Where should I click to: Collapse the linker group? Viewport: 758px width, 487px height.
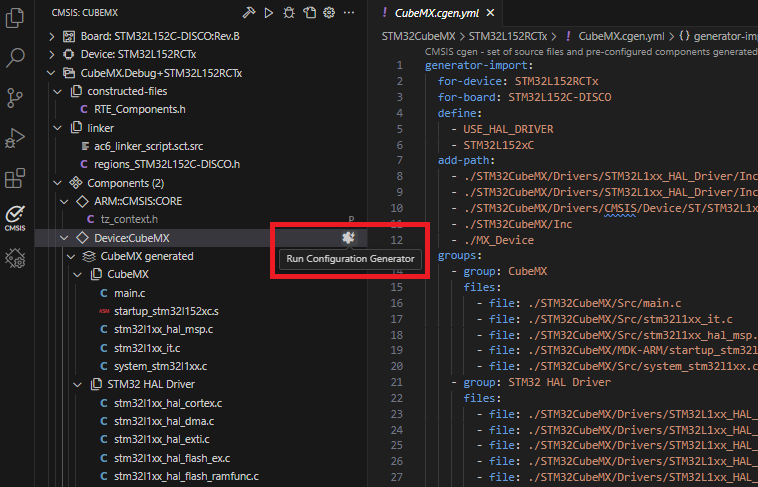[x=58, y=128]
